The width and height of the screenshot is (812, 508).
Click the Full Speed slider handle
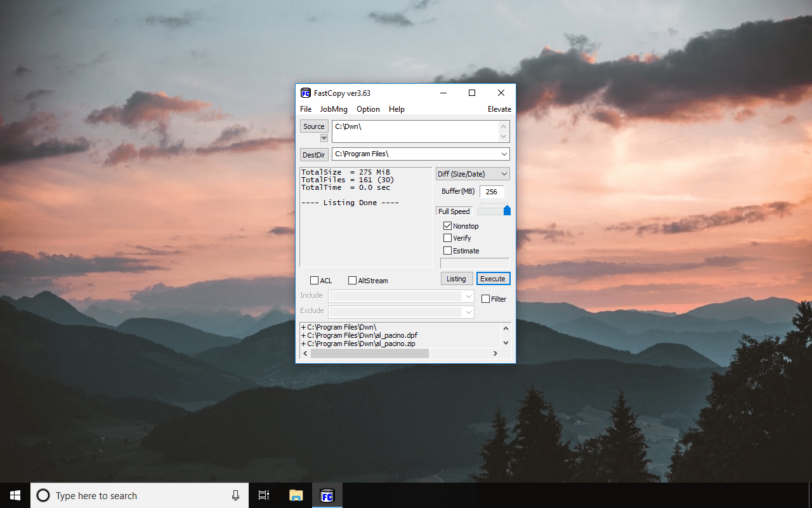tap(507, 210)
